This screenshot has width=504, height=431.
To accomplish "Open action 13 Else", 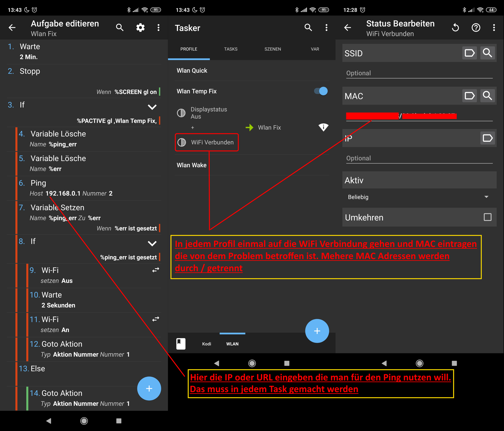I will pos(89,374).
